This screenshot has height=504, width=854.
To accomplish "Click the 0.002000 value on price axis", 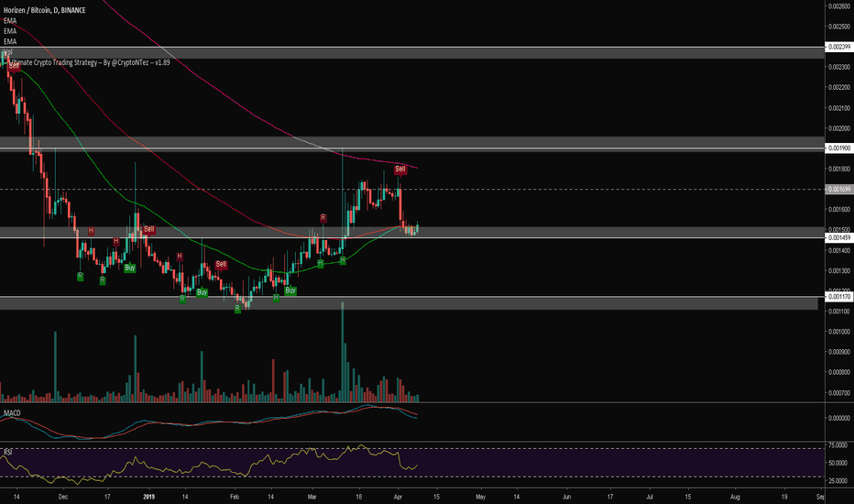I will pos(839,128).
